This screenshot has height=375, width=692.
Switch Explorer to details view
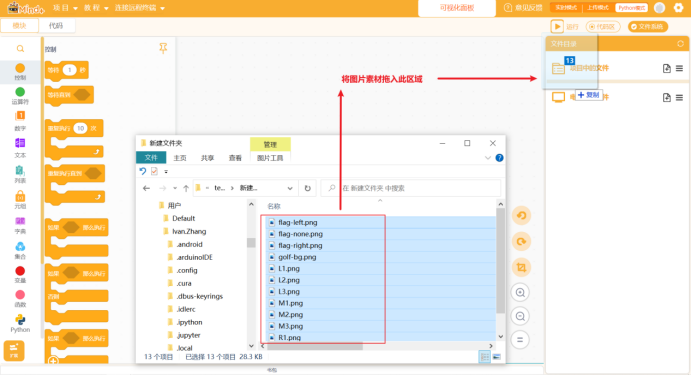(485, 357)
